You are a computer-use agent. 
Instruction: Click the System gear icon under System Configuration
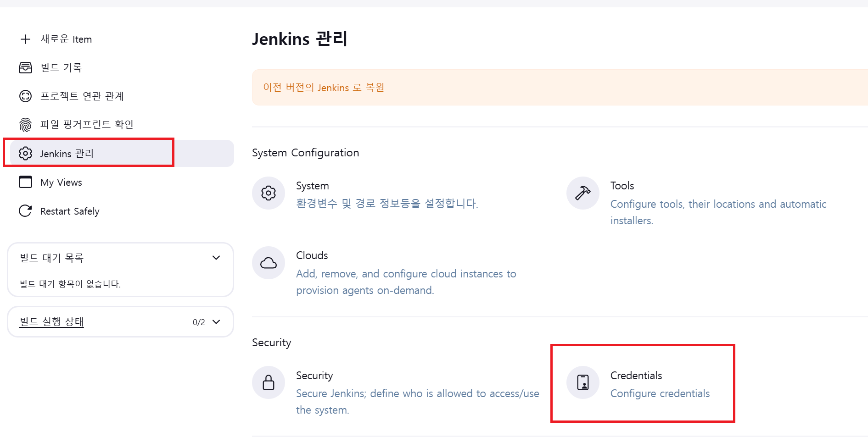point(269,193)
